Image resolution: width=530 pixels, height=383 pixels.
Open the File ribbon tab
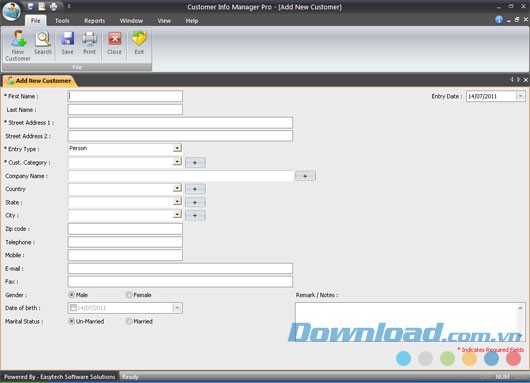coord(35,21)
